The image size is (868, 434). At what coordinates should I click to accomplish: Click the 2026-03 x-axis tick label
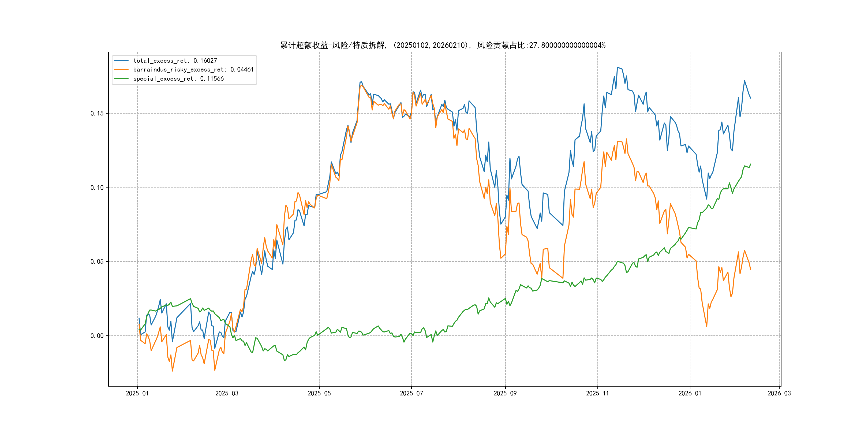coord(779,393)
